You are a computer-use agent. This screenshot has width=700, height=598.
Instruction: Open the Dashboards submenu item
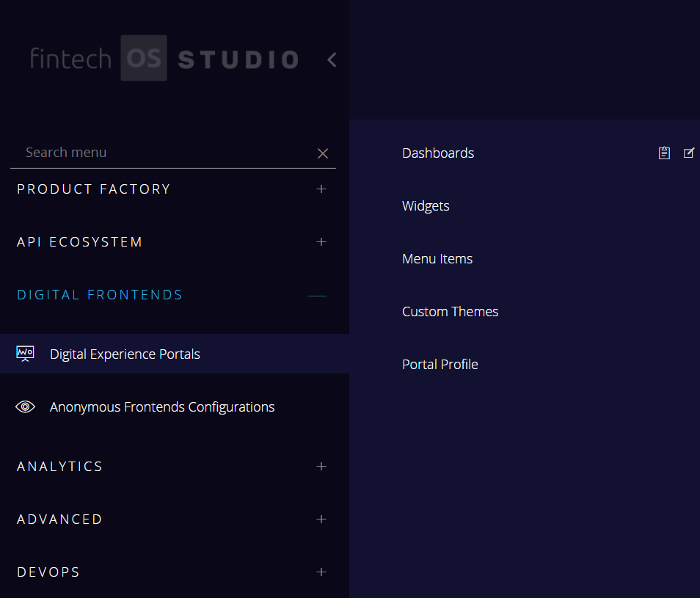tap(438, 153)
